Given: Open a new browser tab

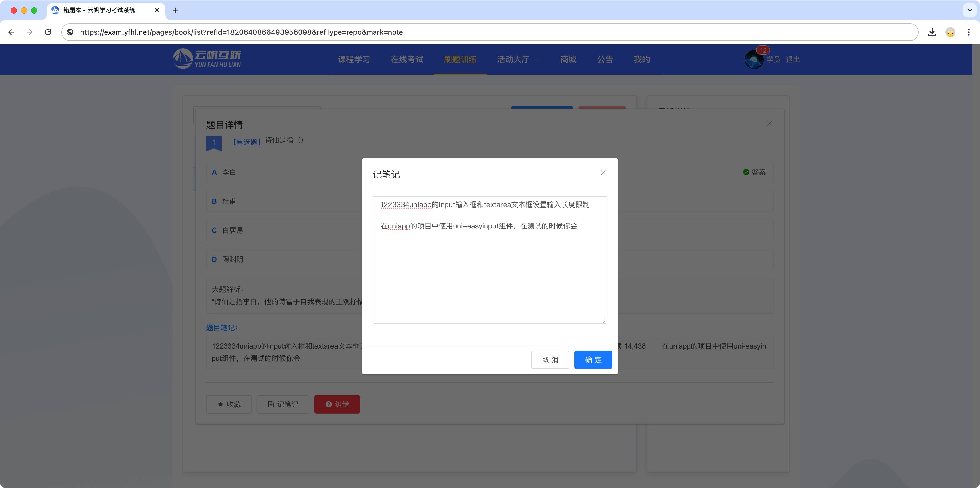Looking at the screenshot, I should tap(175, 10).
